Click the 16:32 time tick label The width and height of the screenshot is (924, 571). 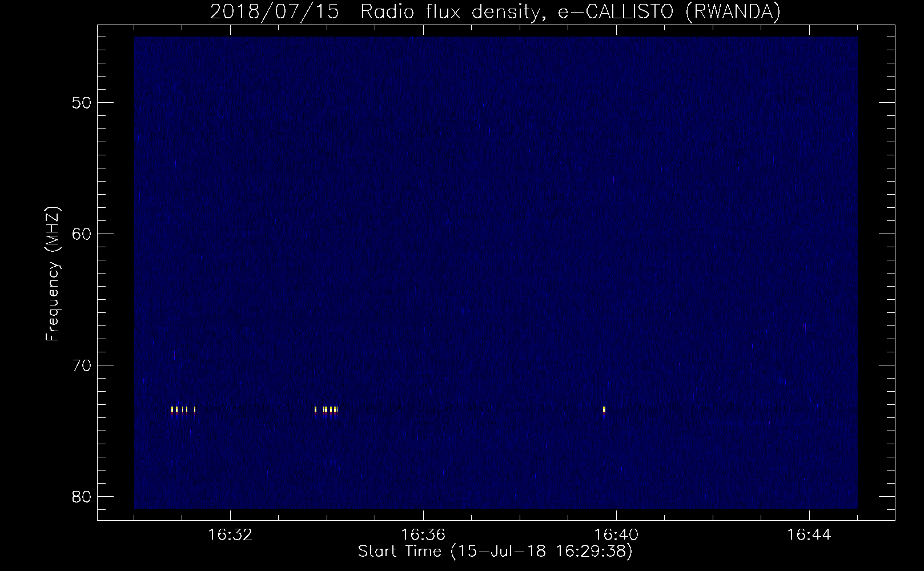[x=230, y=535]
